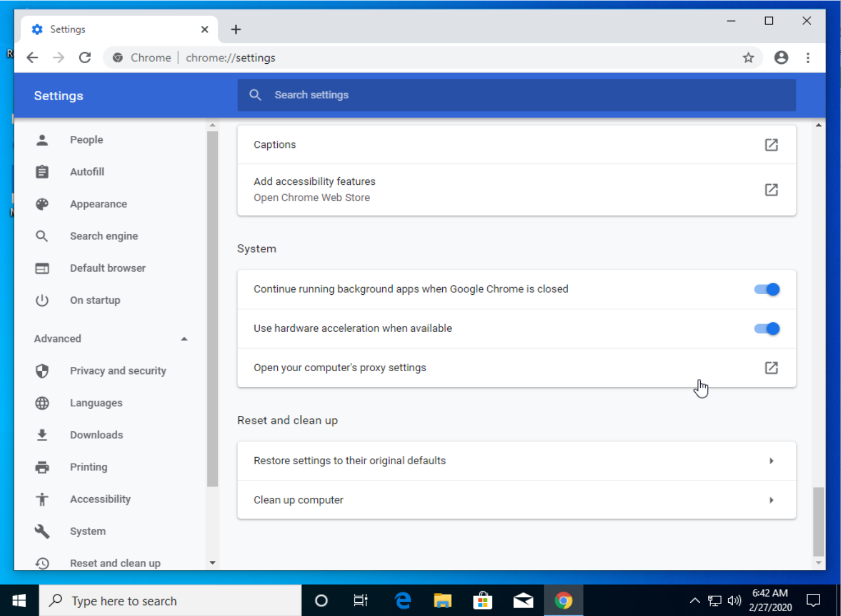
Task: Select Languages in settings sidebar
Action: coord(96,403)
